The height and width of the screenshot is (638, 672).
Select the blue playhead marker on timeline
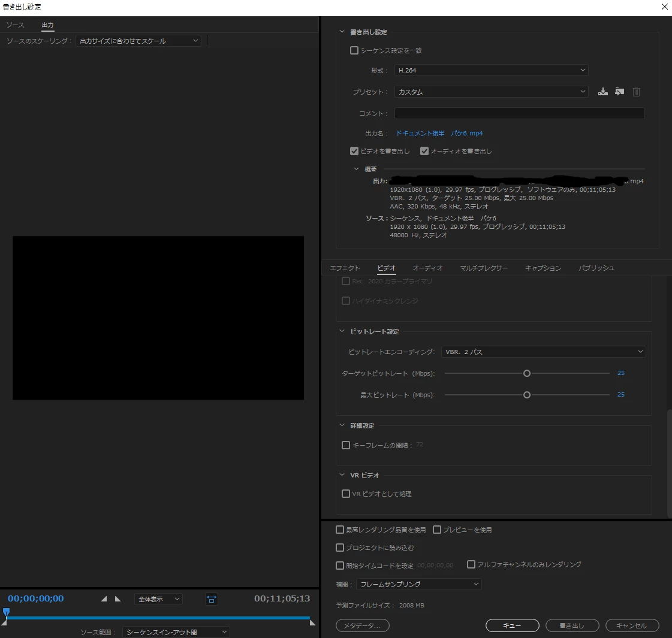(6, 612)
